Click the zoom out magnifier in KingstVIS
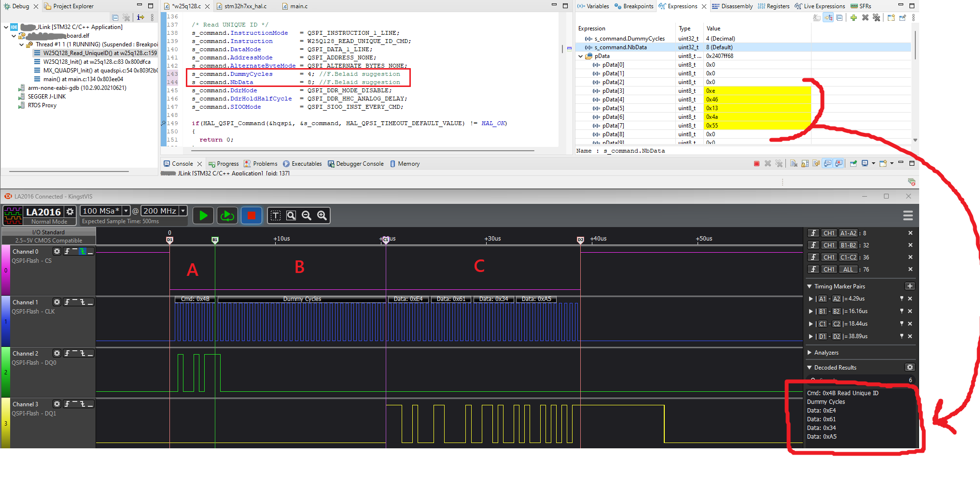This screenshot has height=486, width=980. point(307,215)
